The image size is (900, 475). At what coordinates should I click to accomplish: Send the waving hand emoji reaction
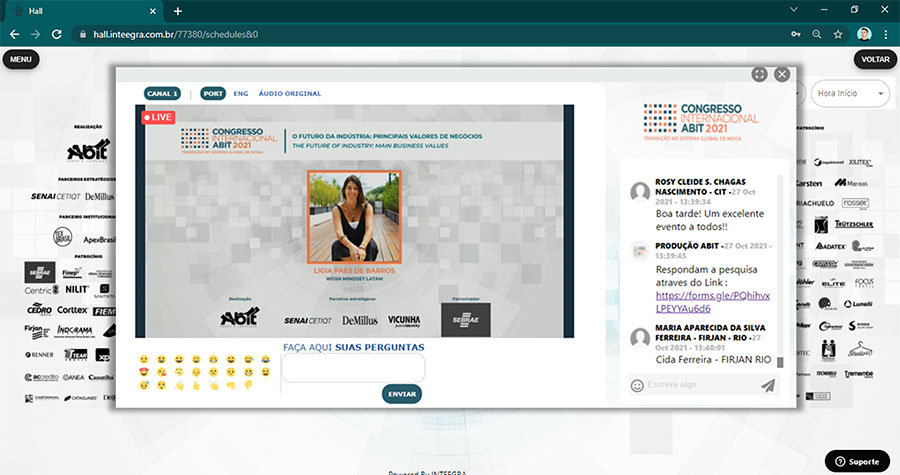tap(180, 386)
